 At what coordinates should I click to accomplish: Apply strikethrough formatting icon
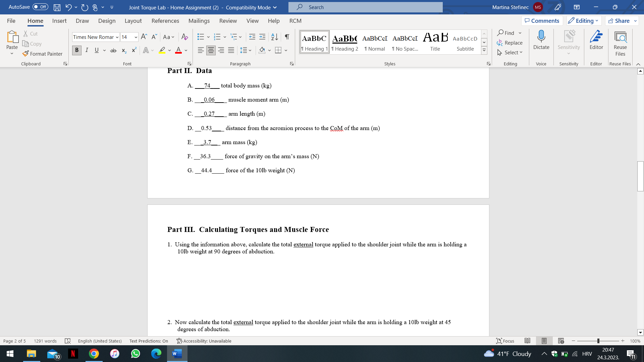[x=113, y=50]
